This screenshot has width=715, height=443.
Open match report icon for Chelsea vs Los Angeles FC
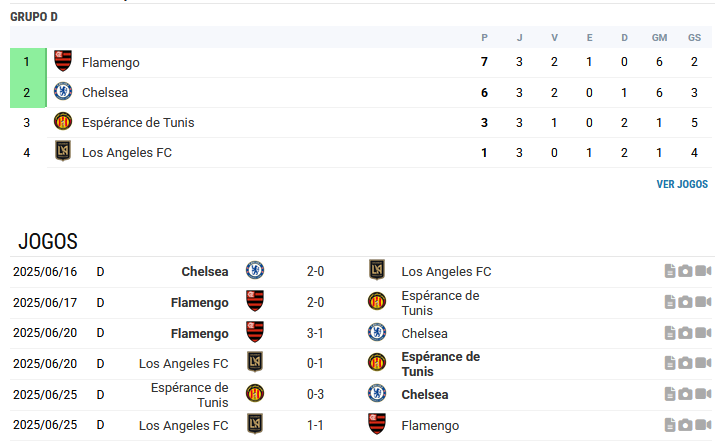[x=669, y=271]
